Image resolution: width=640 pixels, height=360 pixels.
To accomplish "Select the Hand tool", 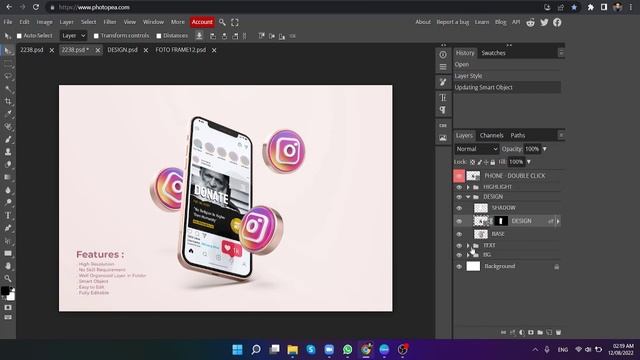I will tap(8, 266).
